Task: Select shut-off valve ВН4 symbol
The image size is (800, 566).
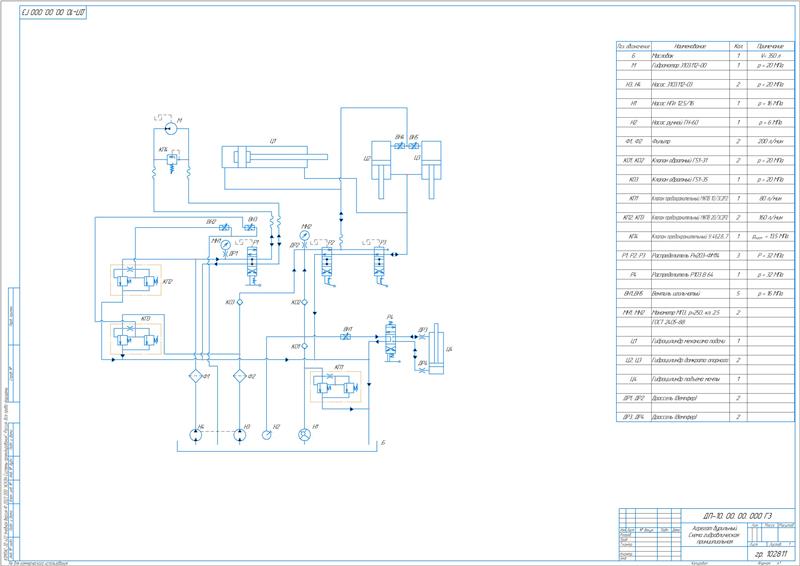Action: (400, 146)
